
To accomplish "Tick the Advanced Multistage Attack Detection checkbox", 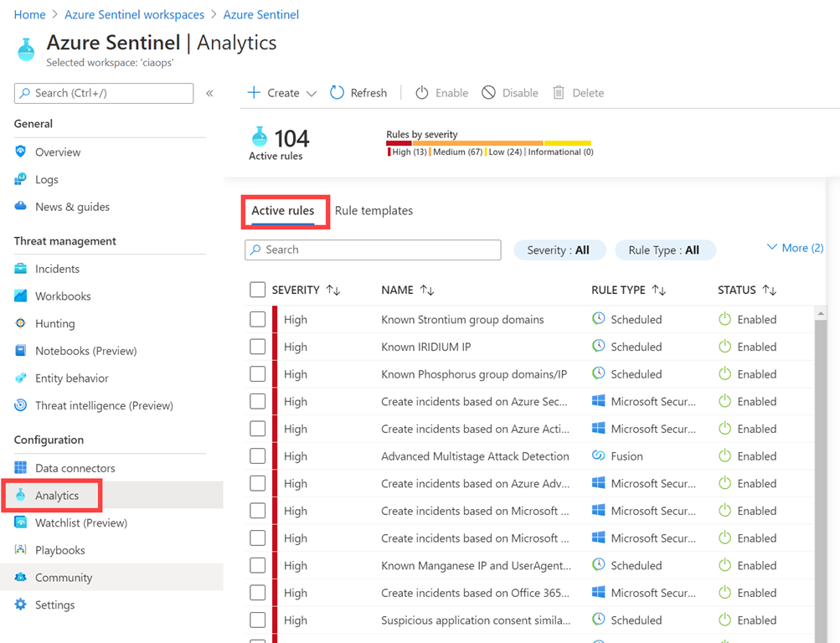I will click(x=258, y=456).
